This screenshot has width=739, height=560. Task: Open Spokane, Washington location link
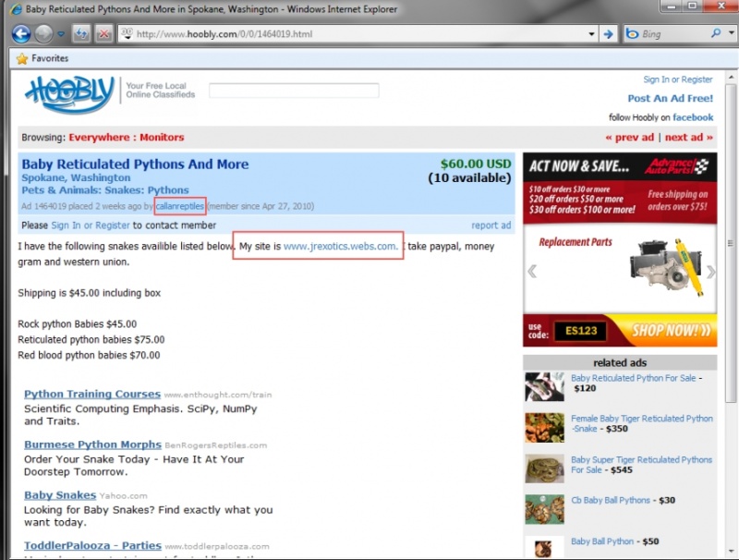tap(76, 177)
